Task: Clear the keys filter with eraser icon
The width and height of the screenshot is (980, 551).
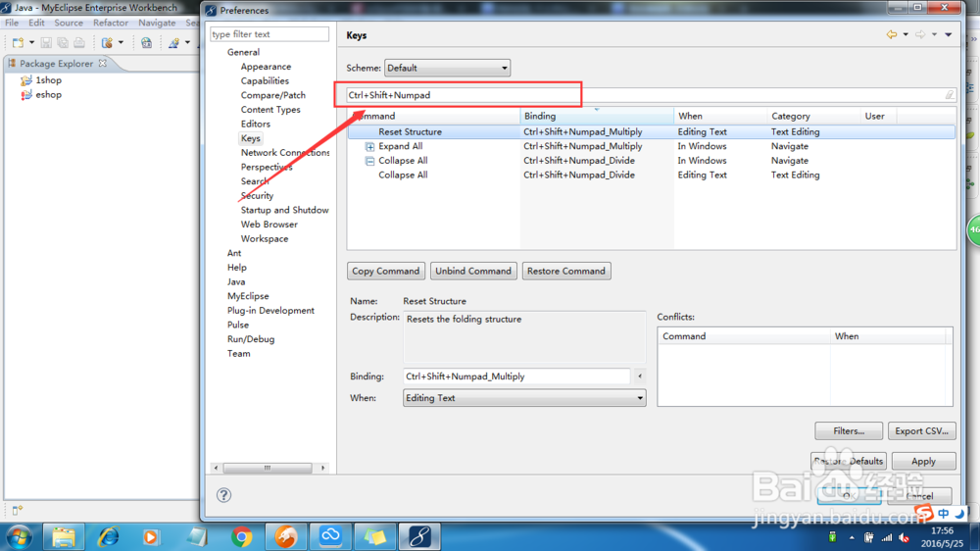Action: [950, 95]
